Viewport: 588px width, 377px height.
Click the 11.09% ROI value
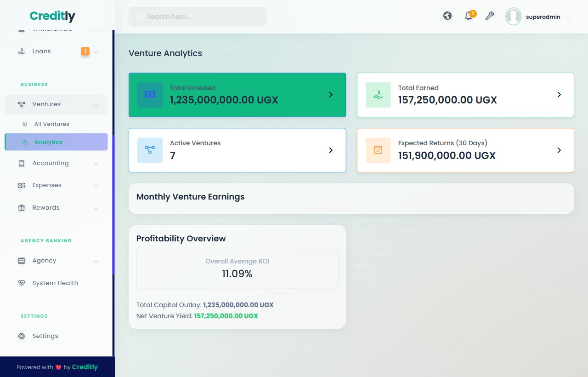(237, 274)
